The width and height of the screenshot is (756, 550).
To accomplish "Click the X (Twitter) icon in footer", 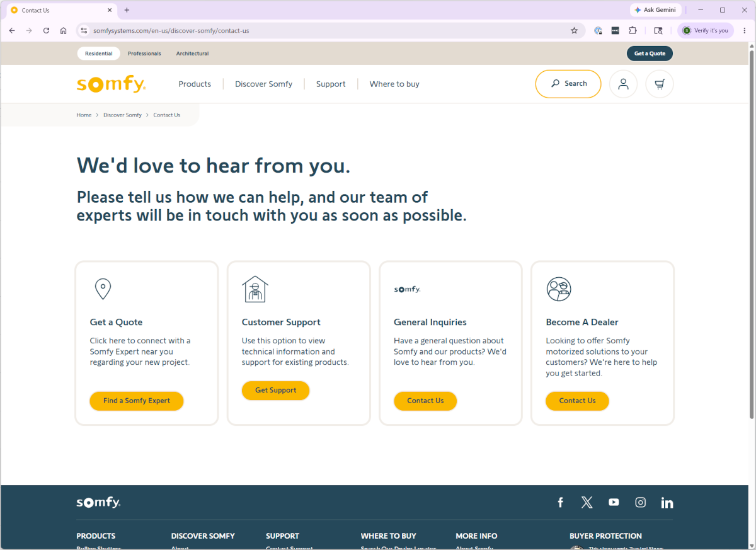I will [587, 502].
